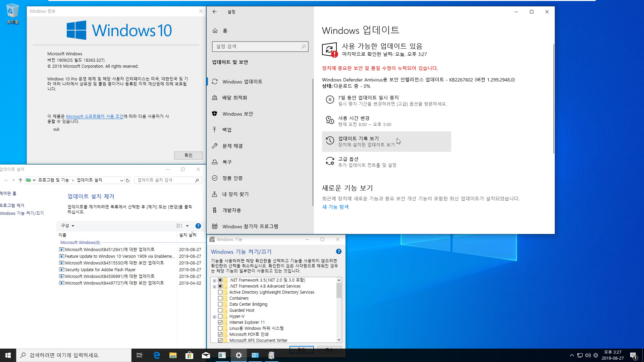Image resolution: width=644 pixels, height=362 pixels.
Task: Click inside the 설정 검색 field
Action: coord(260,47)
